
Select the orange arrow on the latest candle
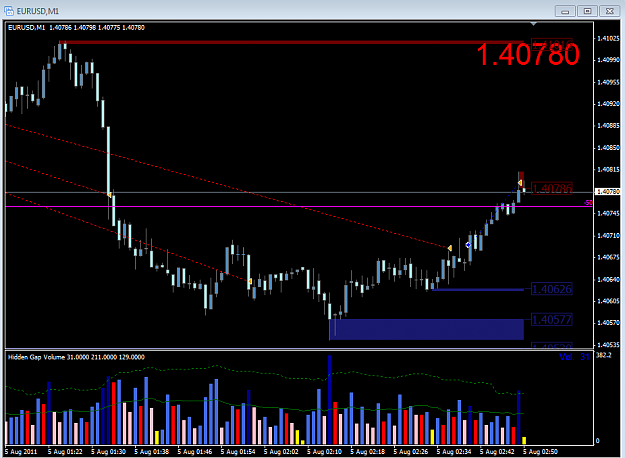click(x=520, y=183)
